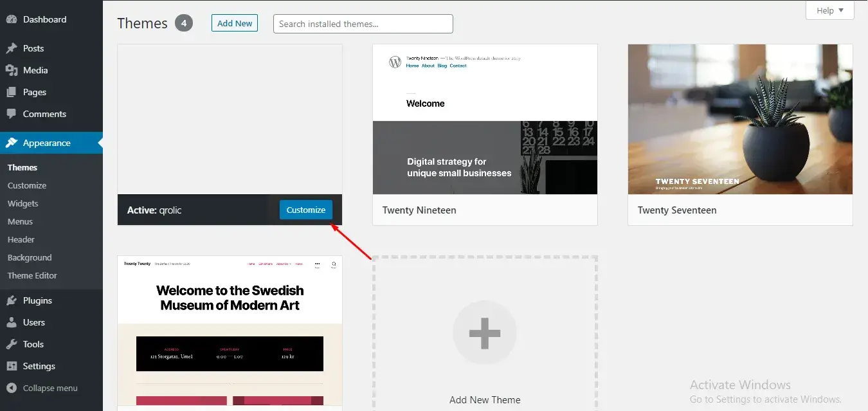The image size is (868, 411).
Task: Open the Theme Editor menu entry
Action: click(x=32, y=275)
